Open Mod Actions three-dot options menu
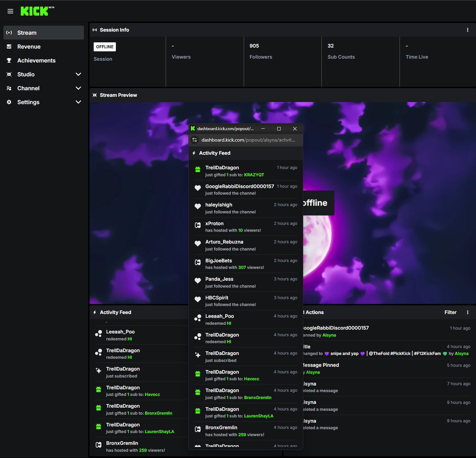Viewport: 476px width, 458px height. point(468,312)
